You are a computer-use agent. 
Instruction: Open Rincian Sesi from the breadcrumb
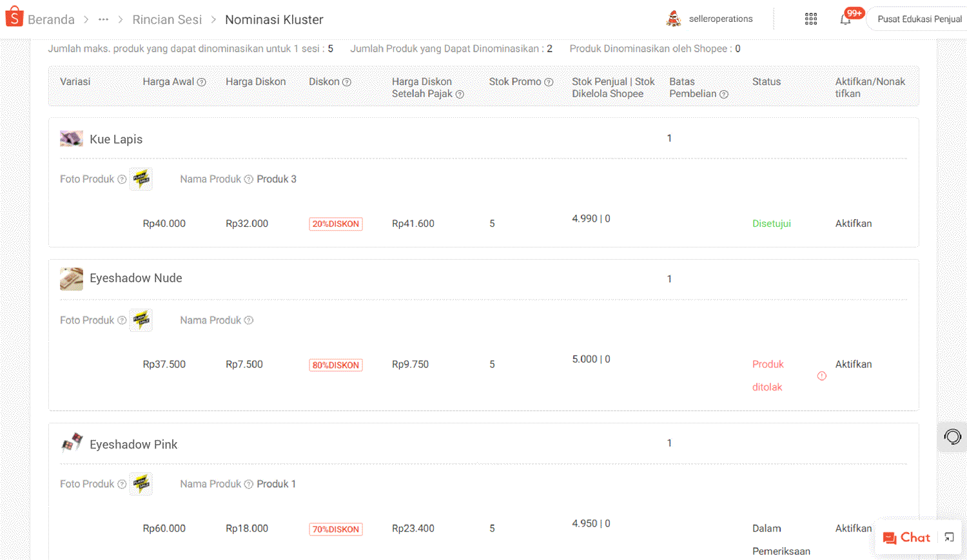point(167,19)
